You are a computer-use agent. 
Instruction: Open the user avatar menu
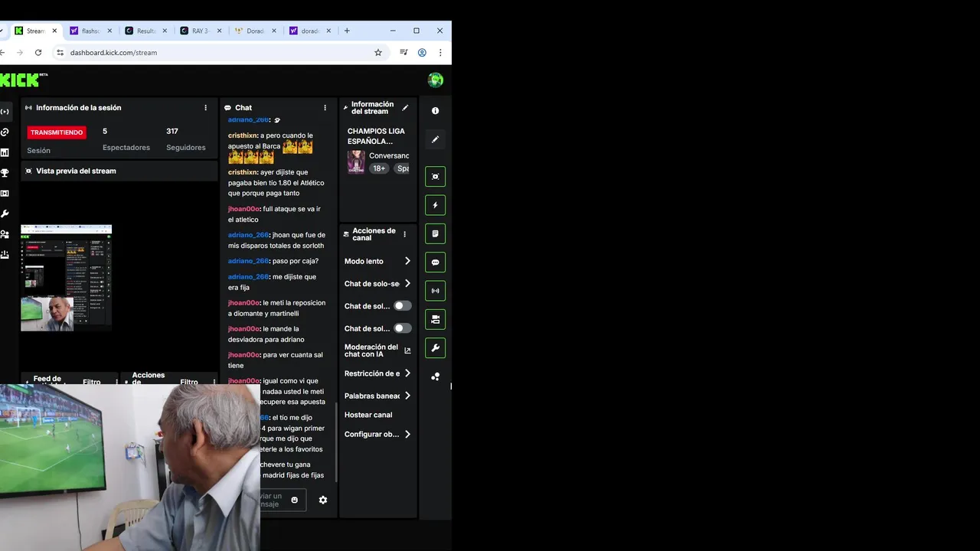(x=436, y=80)
